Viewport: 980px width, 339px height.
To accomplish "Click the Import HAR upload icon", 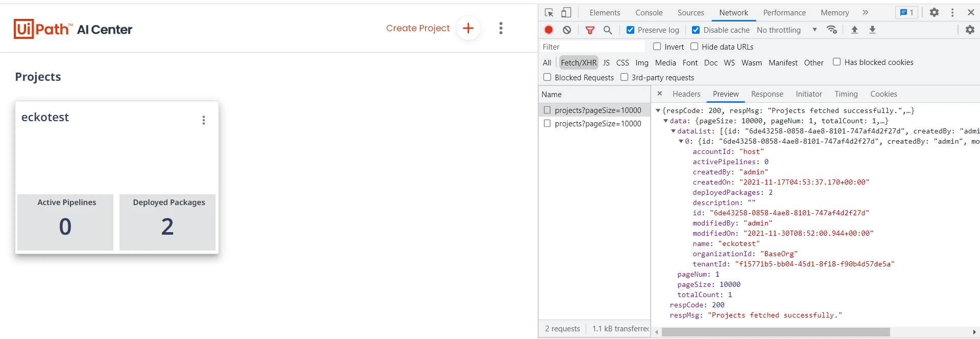I will [854, 30].
